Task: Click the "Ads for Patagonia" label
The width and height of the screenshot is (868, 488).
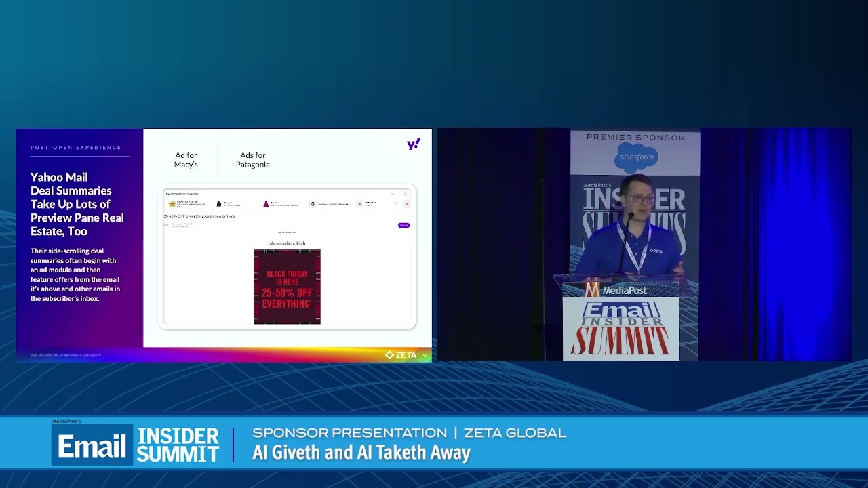Action: (253, 160)
